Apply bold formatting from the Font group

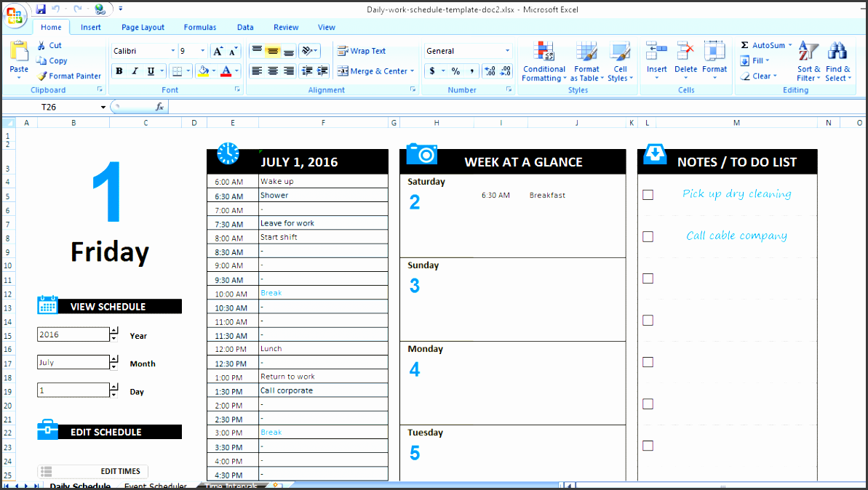click(x=119, y=71)
